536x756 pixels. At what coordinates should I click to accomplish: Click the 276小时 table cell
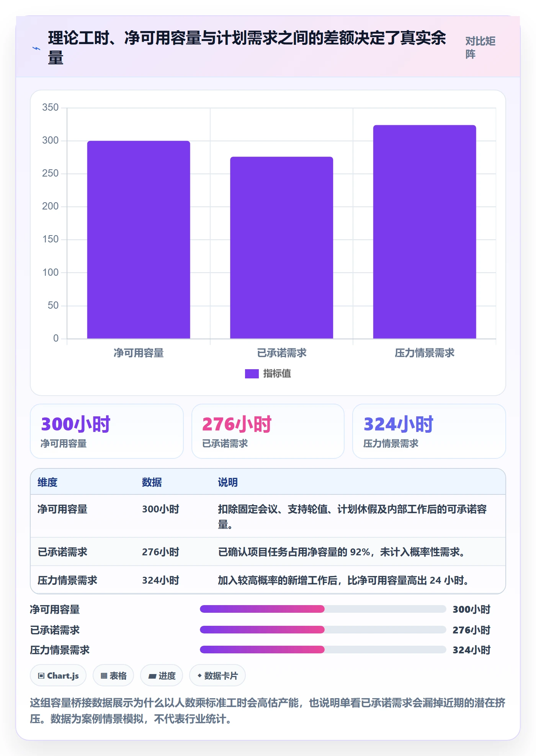click(160, 552)
